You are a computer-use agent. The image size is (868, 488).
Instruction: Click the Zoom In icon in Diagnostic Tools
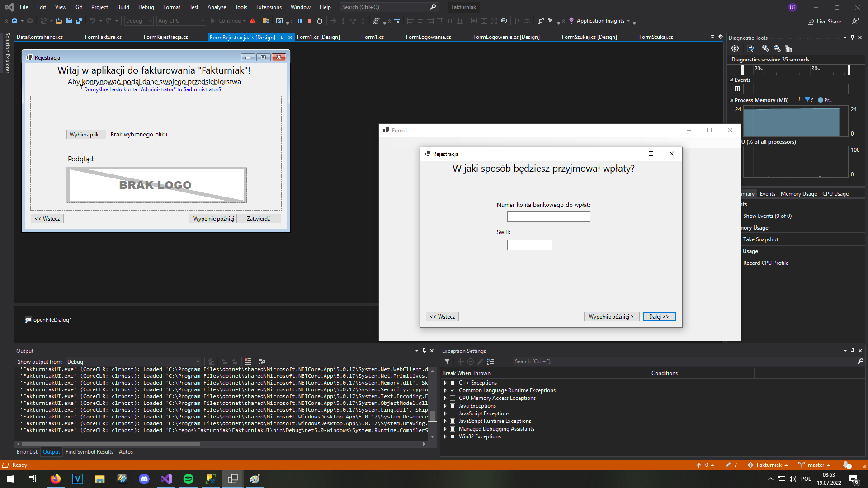click(765, 48)
